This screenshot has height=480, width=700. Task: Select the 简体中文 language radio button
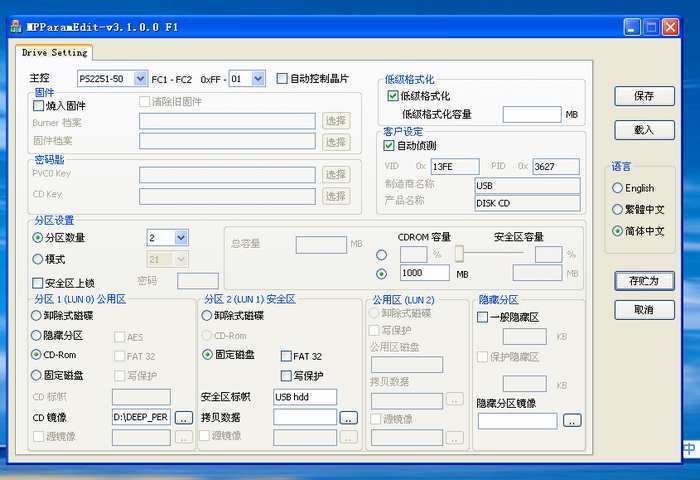tap(617, 231)
